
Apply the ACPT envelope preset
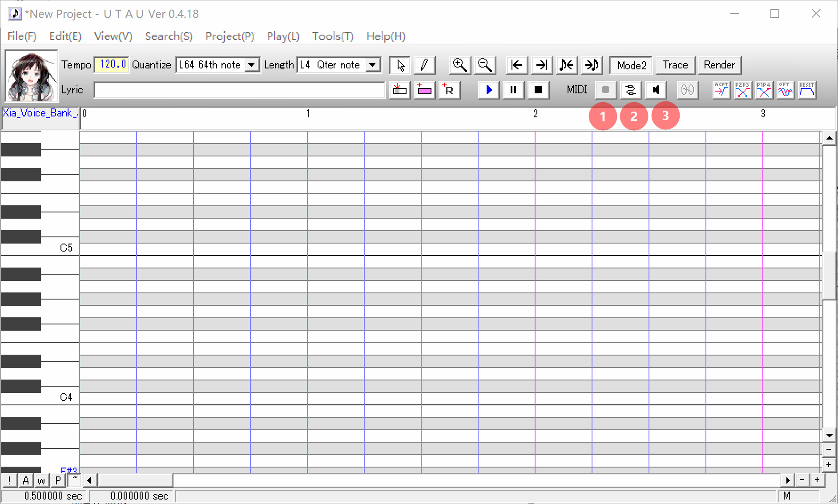(721, 90)
